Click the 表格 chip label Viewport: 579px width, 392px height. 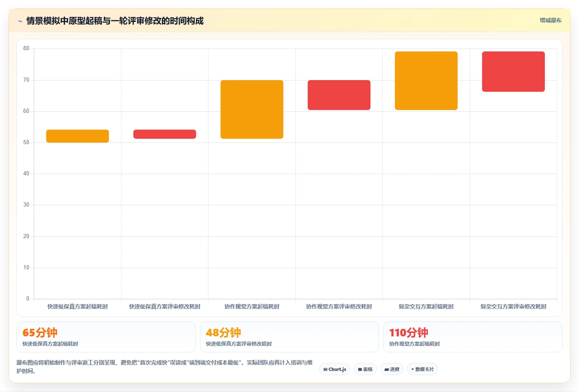(x=368, y=370)
